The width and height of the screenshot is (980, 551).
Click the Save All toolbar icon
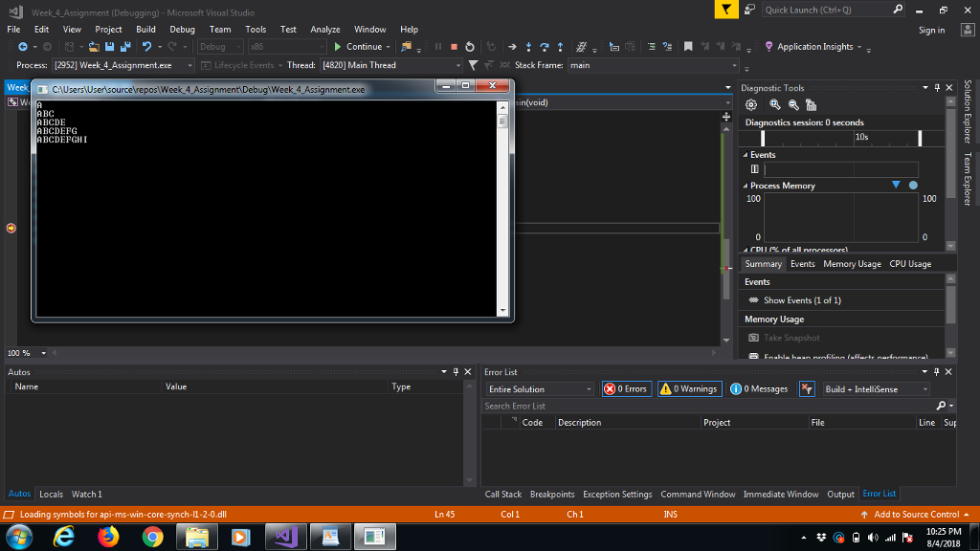pos(125,46)
